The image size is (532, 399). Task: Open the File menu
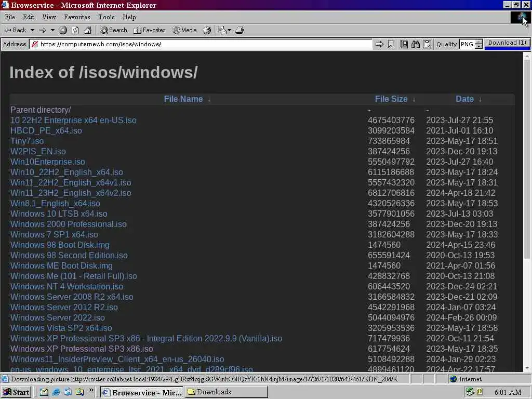[10, 17]
